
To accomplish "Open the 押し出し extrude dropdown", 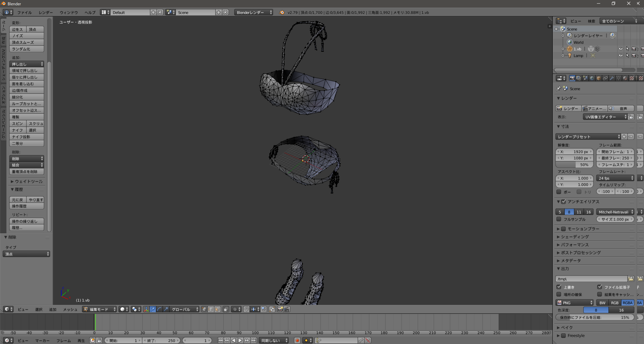I will pos(27,64).
